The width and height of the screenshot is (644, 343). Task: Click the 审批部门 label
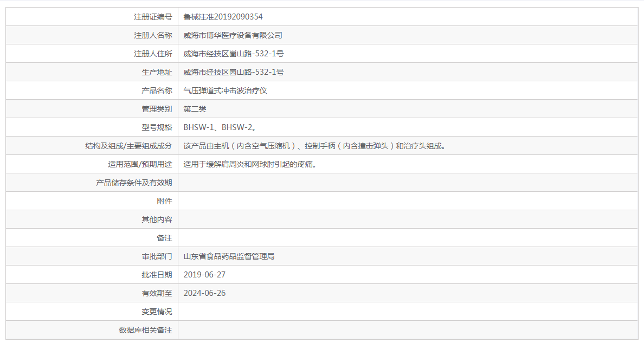click(157, 256)
